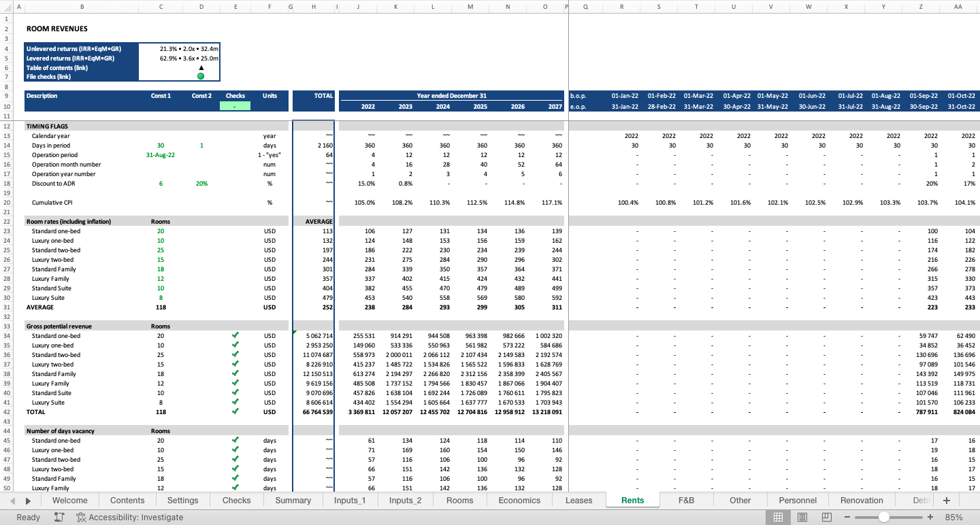
Task: Open the Other sheet tab
Action: [740, 501]
